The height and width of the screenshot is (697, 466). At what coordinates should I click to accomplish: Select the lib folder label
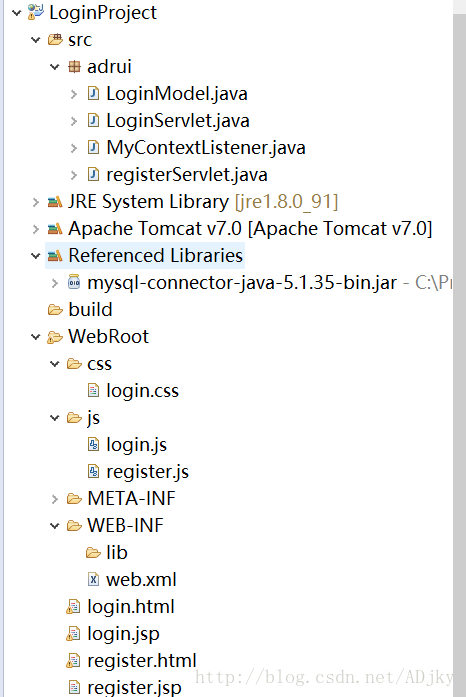117,553
